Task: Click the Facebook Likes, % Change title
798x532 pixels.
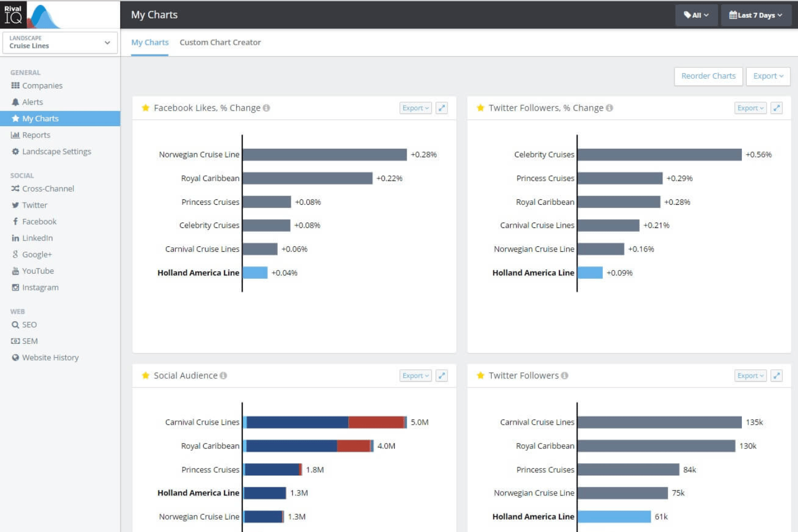Action: click(207, 108)
